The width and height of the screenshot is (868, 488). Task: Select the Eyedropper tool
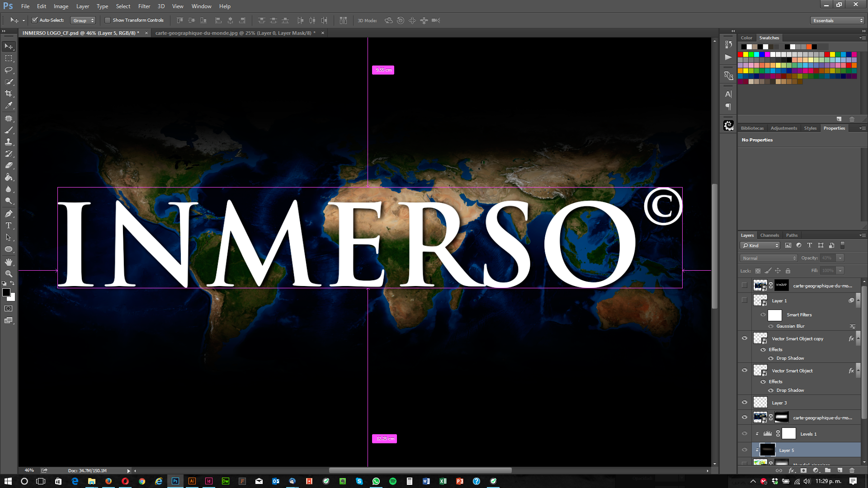(x=9, y=105)
